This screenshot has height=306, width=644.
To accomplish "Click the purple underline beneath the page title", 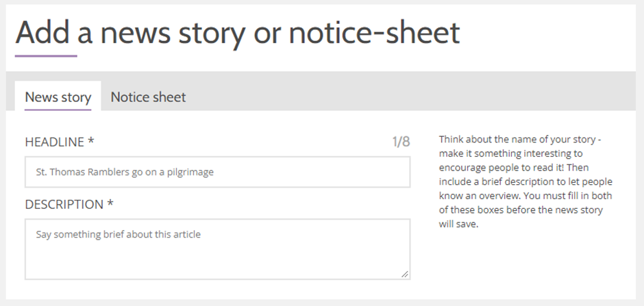I will pyautogui.click(x=46, y=55).
